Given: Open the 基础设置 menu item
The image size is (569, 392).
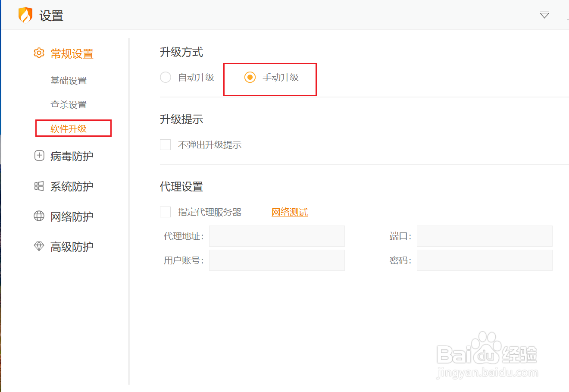Looking at the screenshot, I should pyautogui.click(x=69, y=81).
